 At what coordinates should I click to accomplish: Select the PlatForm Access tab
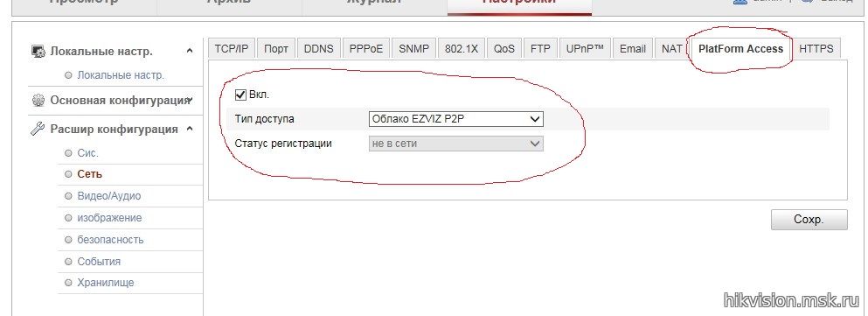click(740, 49)
